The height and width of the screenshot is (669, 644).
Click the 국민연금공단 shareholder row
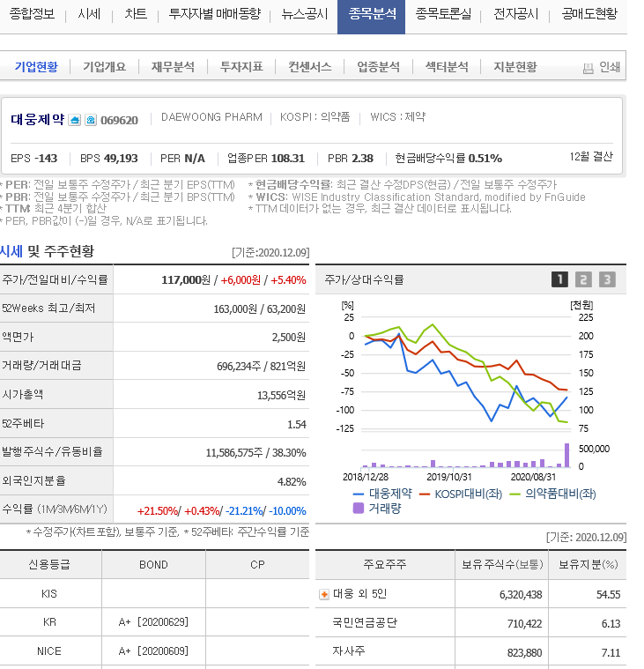pos(470,623)
